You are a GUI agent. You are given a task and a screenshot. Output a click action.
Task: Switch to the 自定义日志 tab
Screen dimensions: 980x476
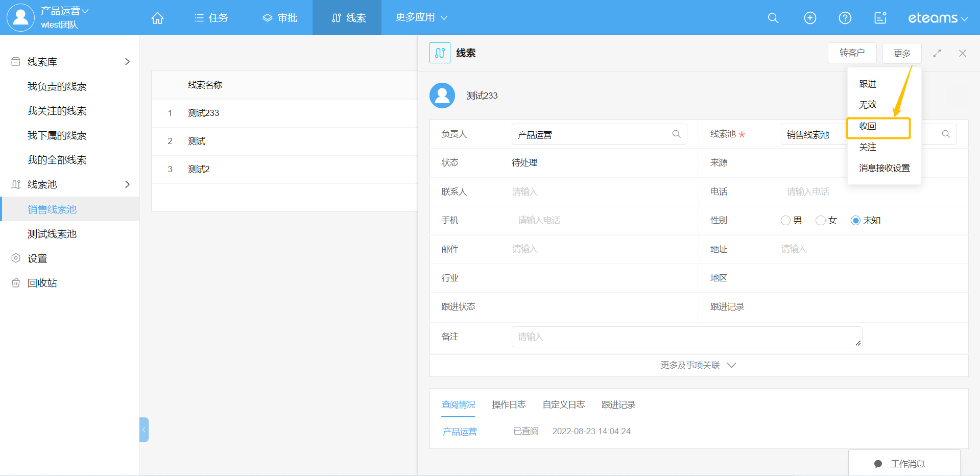pos(564,404)
